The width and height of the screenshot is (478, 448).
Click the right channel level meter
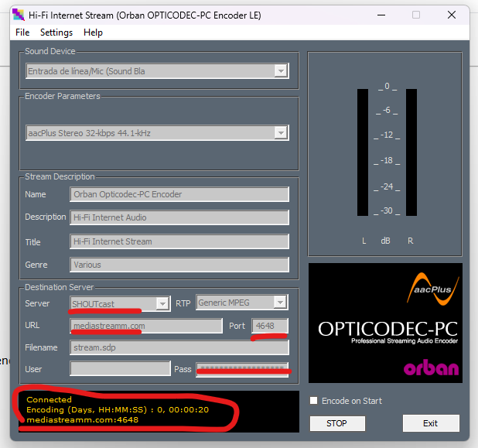(x=411, y=152)
